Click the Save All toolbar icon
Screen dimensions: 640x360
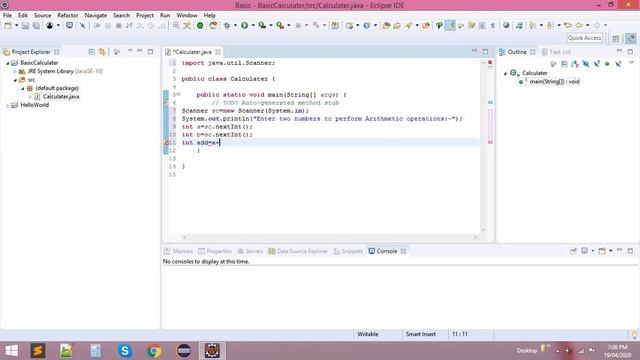point(36,25)
